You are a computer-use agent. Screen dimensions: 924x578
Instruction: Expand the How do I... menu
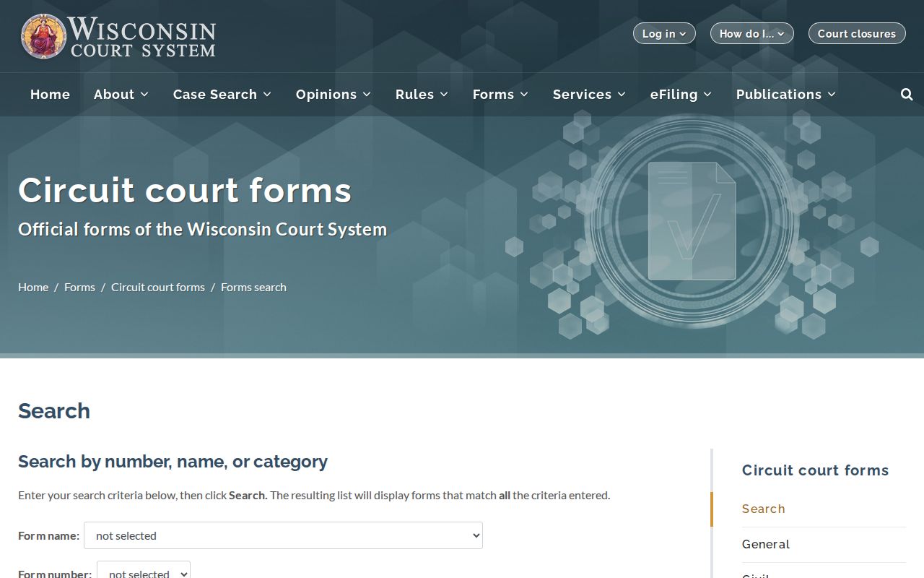(751, 33)
